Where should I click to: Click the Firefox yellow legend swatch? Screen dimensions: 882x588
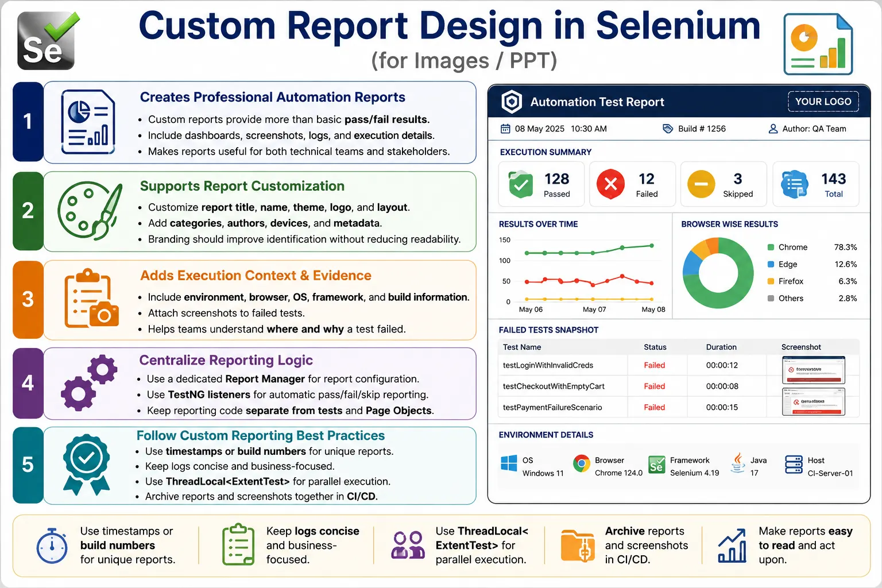pyautogui.click(x=771, y=281)
